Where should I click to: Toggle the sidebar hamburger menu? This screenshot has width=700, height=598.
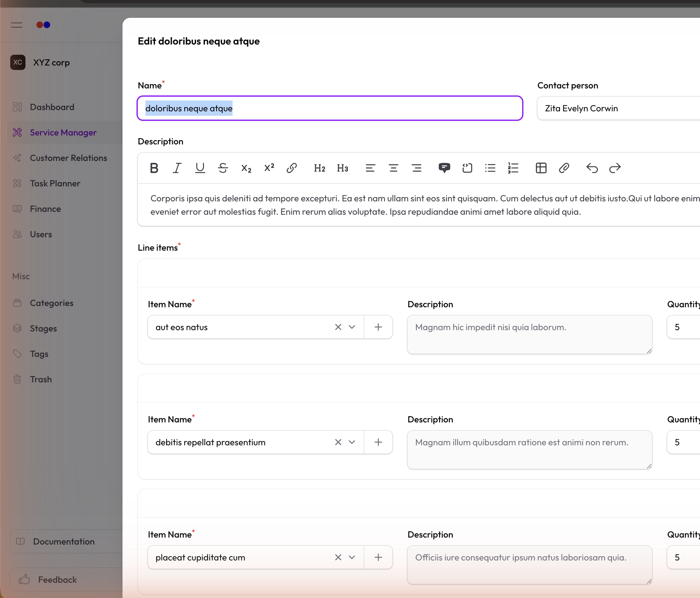[17, 25]
